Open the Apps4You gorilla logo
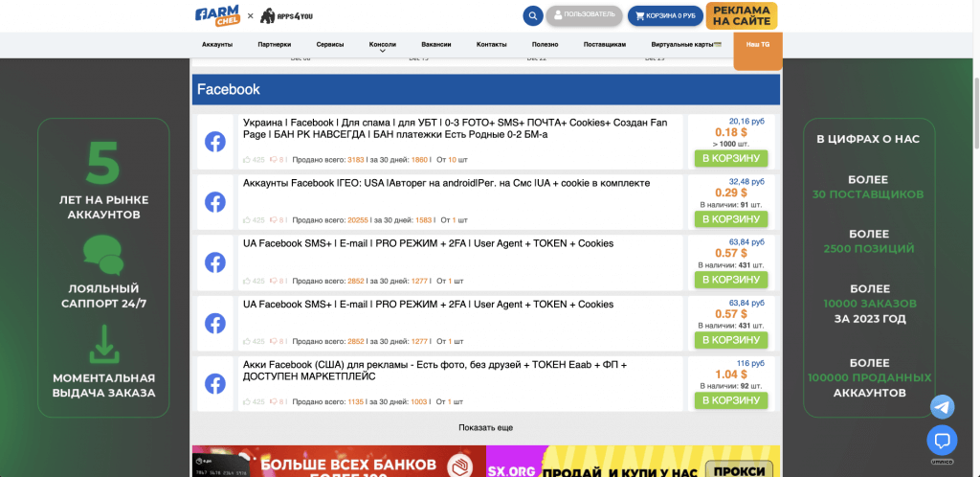980x477 pixels. [286, 15]
